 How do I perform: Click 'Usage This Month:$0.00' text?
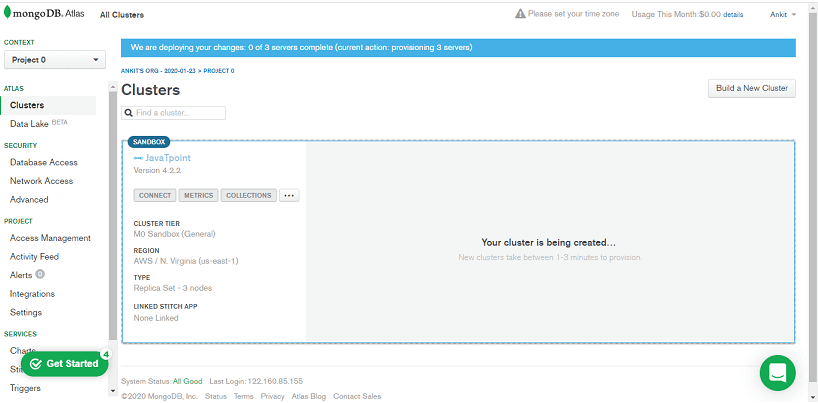pos(676,15)
